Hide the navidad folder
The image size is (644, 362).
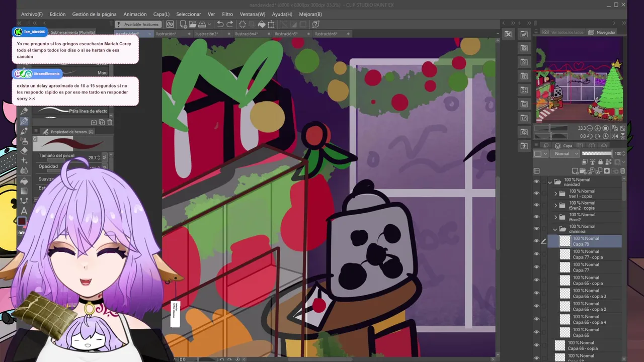coord(536,182)
